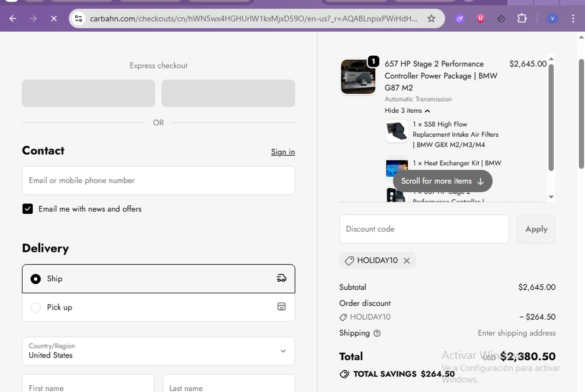Collapse the Hide 3 items list
Image resolution: width=585 pixels, height=392 pixels.
(407, 111)
